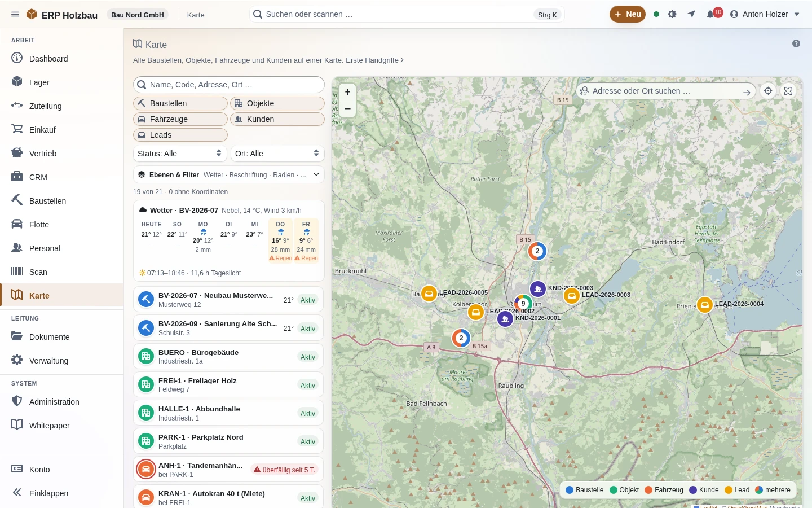Open the cluster marker showing 9
This screenshot has height=508, width=812.
(x=523, y=303)
